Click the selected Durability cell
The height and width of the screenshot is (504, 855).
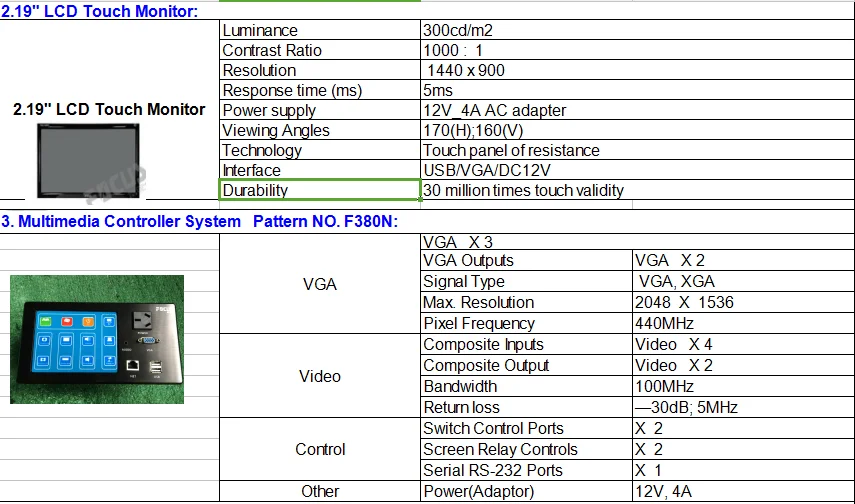320,190
